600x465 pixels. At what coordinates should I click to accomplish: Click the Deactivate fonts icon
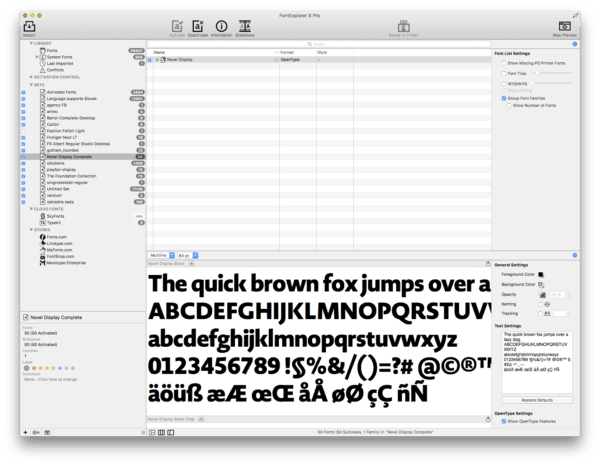tap(196, 25)
